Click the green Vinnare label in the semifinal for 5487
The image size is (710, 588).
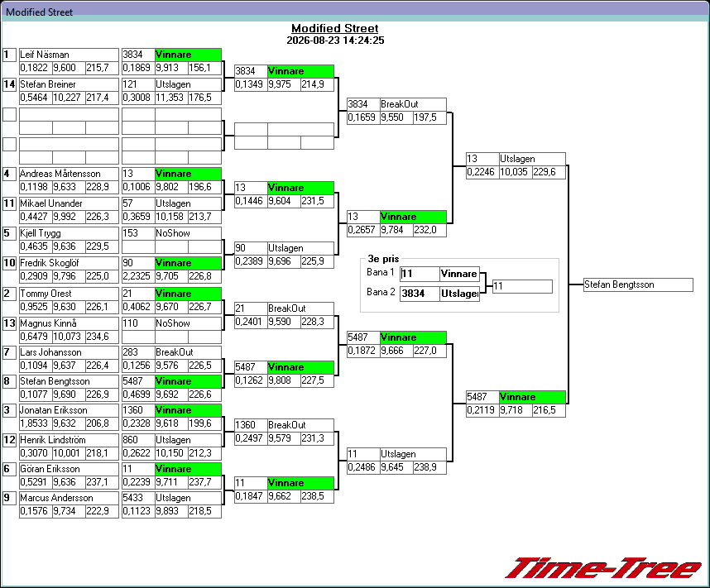tap(533, 397)
